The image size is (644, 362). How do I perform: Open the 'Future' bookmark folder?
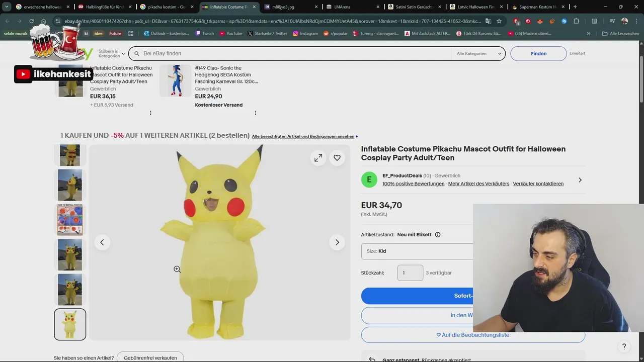coord(115,33)
